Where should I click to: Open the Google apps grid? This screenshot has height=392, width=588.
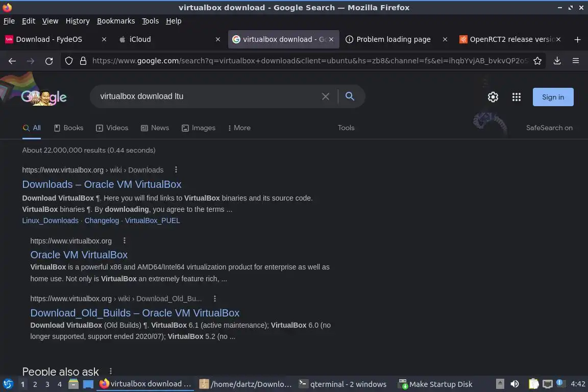click(517, 97)
